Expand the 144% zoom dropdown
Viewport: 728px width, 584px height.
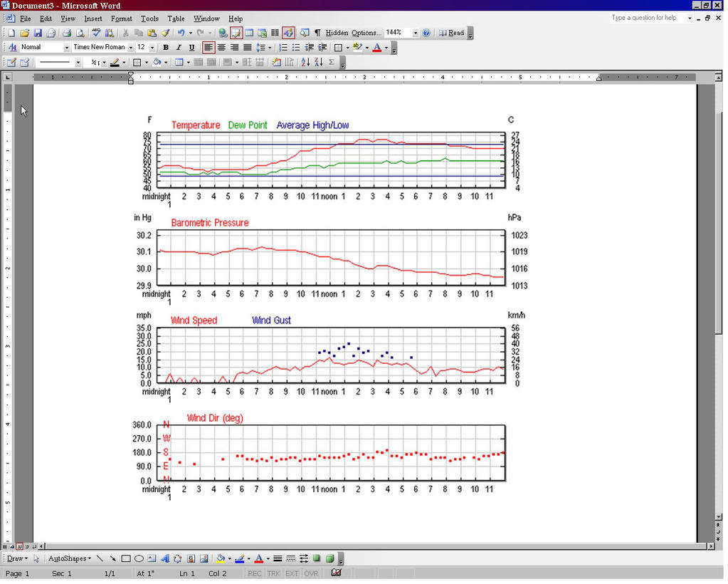click(416, 33)
